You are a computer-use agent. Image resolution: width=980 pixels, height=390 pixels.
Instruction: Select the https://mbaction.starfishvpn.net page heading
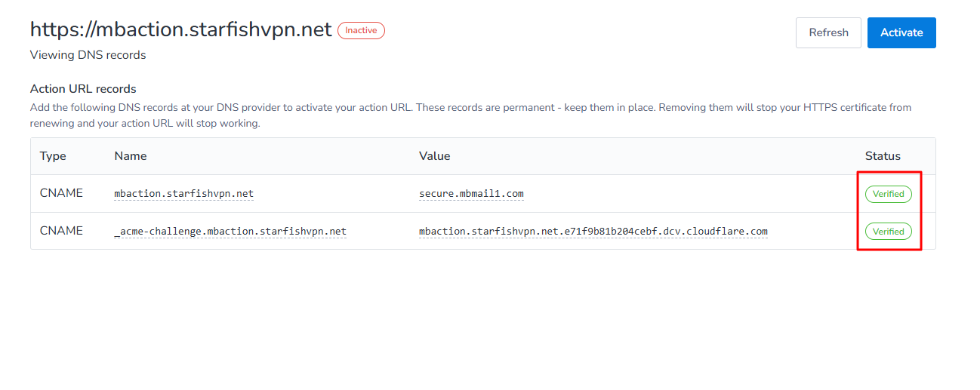click(x=181, y=29)
